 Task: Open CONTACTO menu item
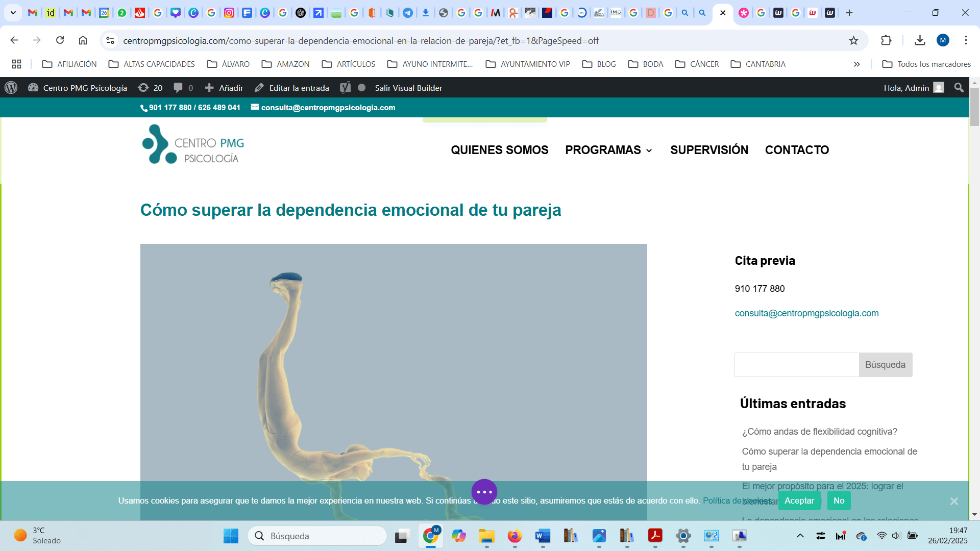[x=797, y=150]
